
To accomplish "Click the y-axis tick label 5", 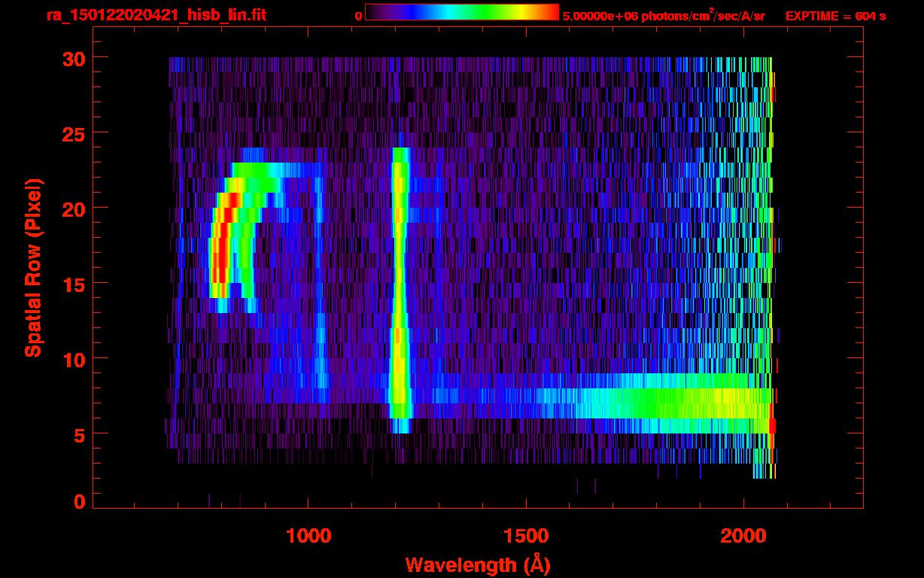I will (x=78, y=434).
